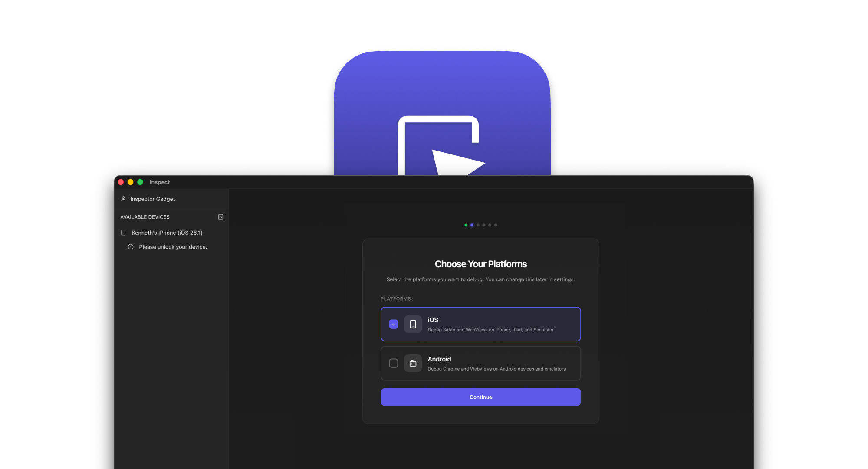Select Kenneth's iPhone (iOS 26.1) device
This screenshot has height=469, width=868.
pyautogui.click(x=167, y=233)
